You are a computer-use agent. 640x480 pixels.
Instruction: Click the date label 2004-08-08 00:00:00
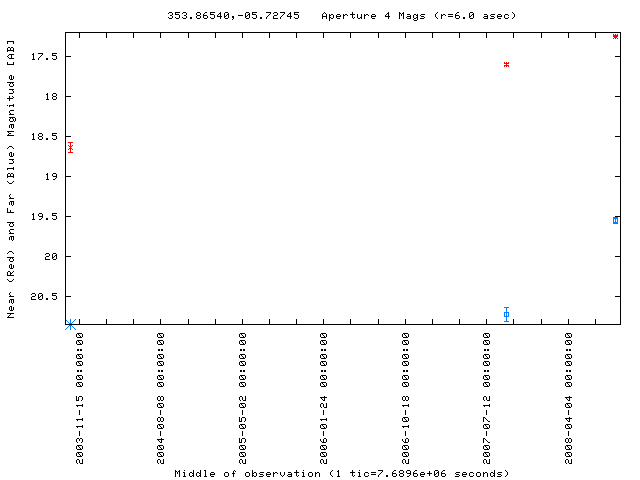click(161, 398)
